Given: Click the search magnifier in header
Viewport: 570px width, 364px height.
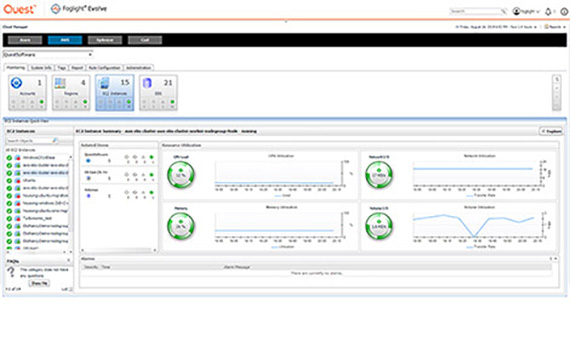Looking at the screenshot, I should click(x=503, y=12).
